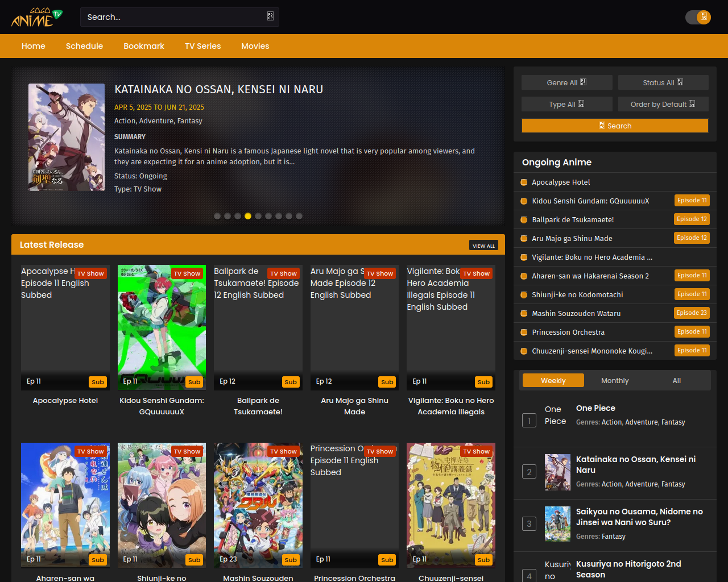Open TV Series menu item
This screenshot has width=728, height=582.
(202, 46)
